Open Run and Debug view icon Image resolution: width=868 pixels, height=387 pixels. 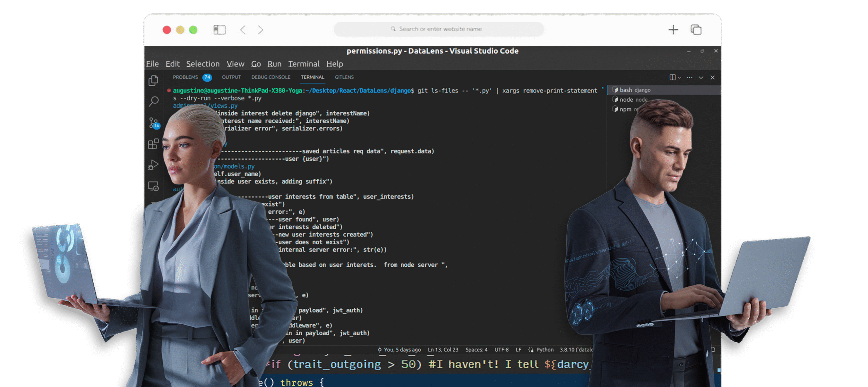153,165
